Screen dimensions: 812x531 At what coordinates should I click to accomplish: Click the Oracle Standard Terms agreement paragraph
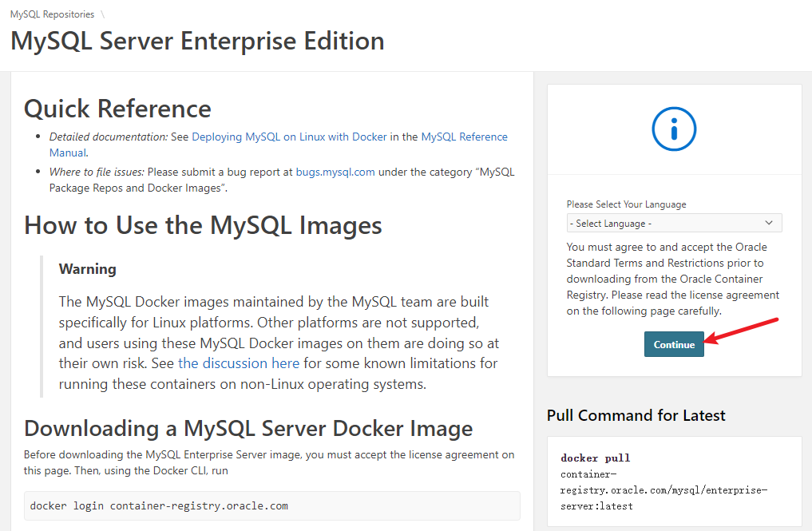[673, 279]
